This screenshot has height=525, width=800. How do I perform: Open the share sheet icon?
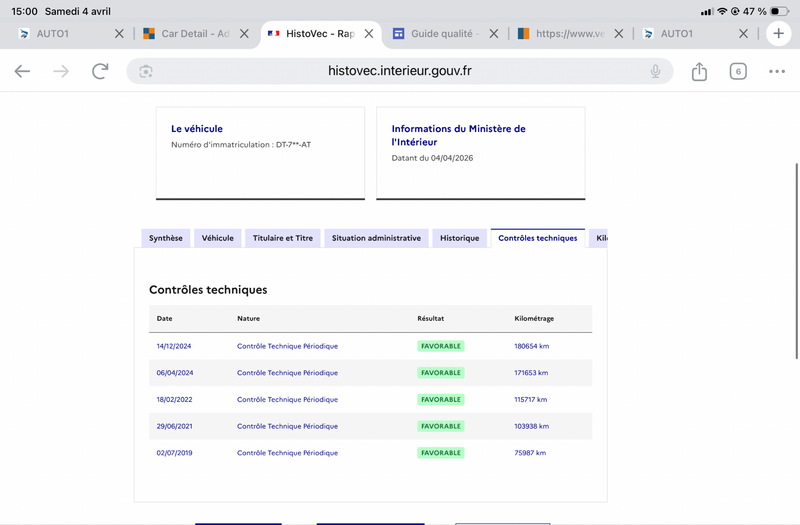(699, 71)
